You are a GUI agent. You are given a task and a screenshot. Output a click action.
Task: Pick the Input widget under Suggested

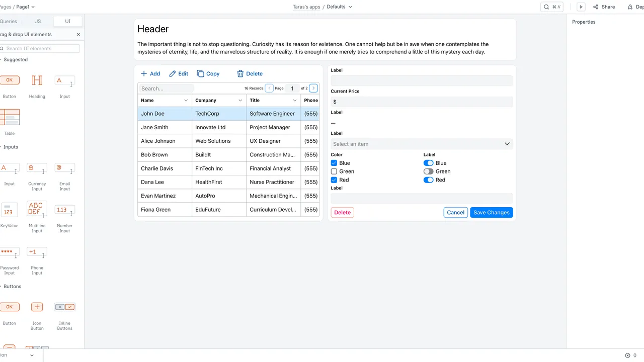64,80
